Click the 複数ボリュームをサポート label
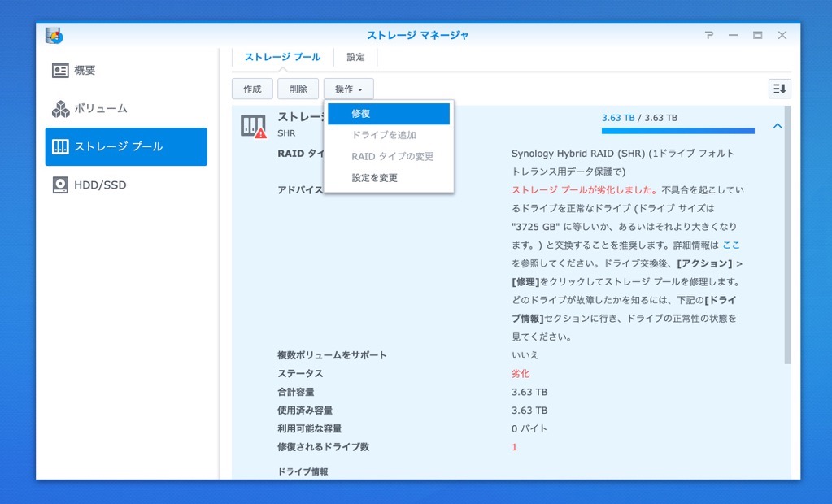Image resolution: width=832 pixels, height=504 pixels. pos(332,355)
